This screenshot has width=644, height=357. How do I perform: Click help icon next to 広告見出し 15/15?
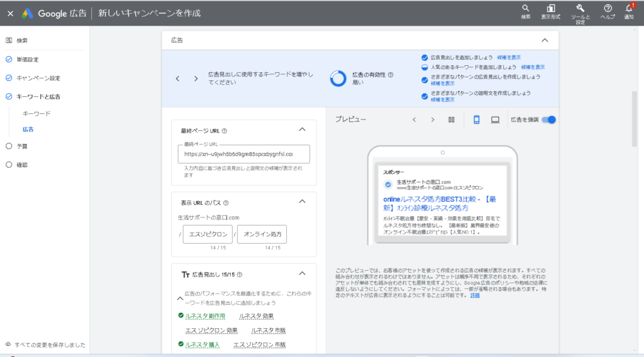click(x=240, y=275)
